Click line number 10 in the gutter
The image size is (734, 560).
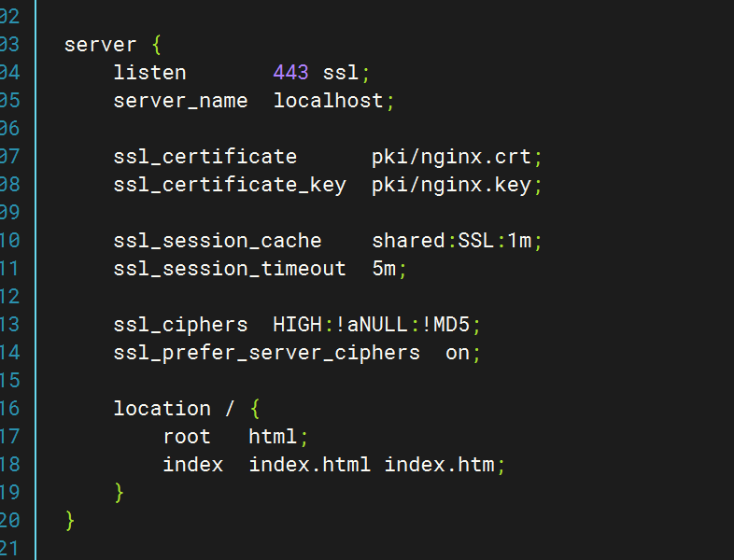point(10,241)
